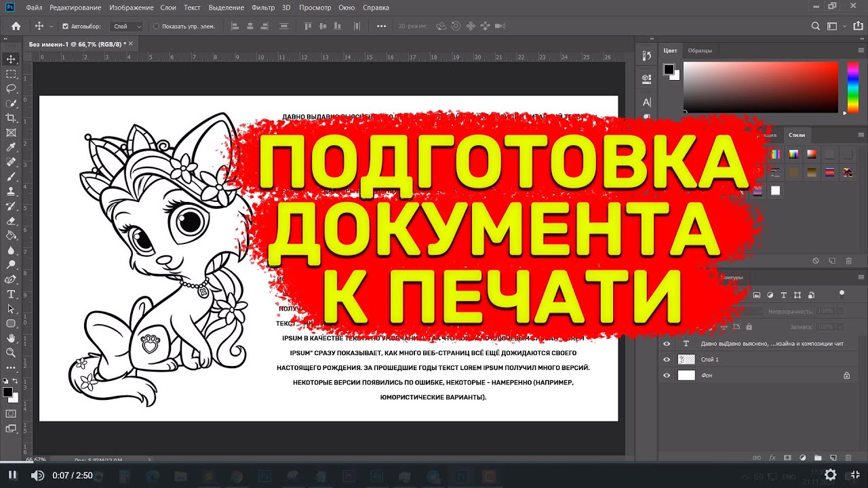The image size is (868, 488).
Task: Filter layers by type layers
Action: pyautogui.click(x=784, y=296)
